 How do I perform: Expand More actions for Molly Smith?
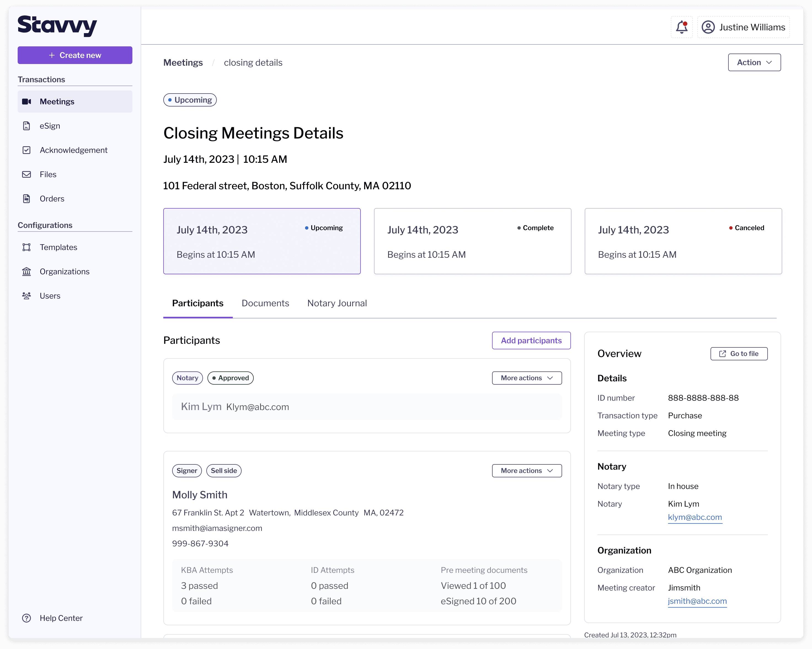point(527,470)
